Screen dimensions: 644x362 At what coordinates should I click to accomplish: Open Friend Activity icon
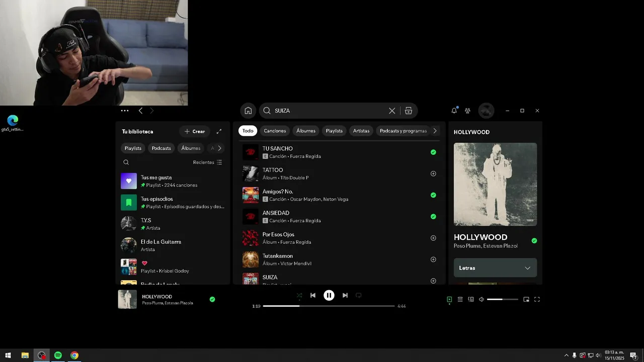[x=467, y=111]
